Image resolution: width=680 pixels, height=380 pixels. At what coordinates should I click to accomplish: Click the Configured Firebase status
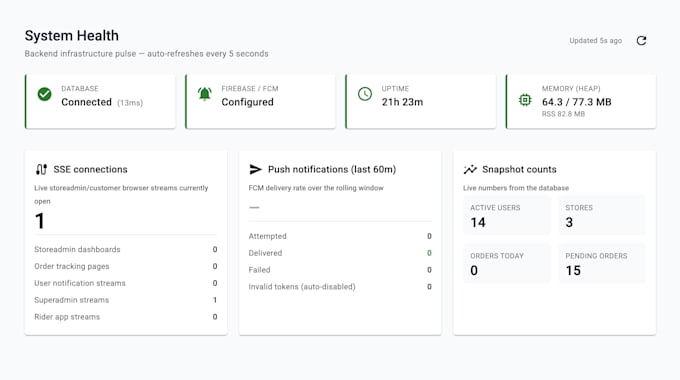pyautogui.click(x=247, y=102)
